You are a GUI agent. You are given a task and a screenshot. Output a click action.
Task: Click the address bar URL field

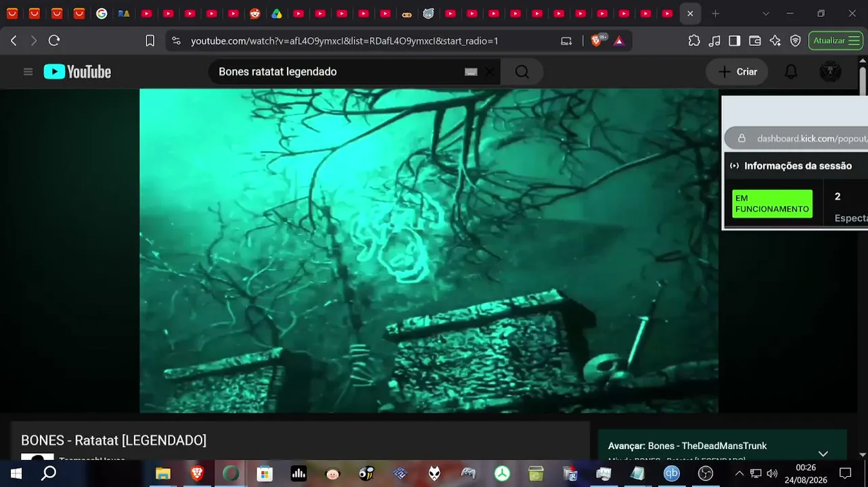[344, 41]
